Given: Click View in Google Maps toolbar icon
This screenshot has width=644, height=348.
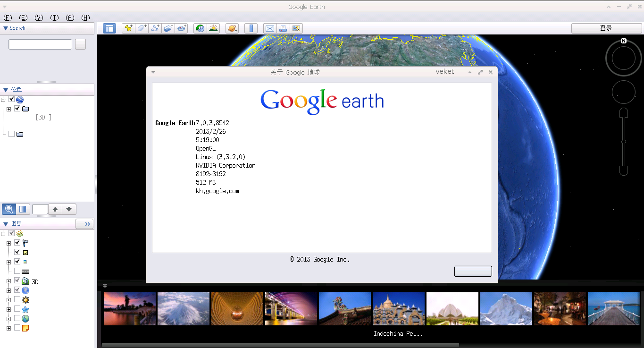Looking at the screenshot, I should [x=296, y=28].
